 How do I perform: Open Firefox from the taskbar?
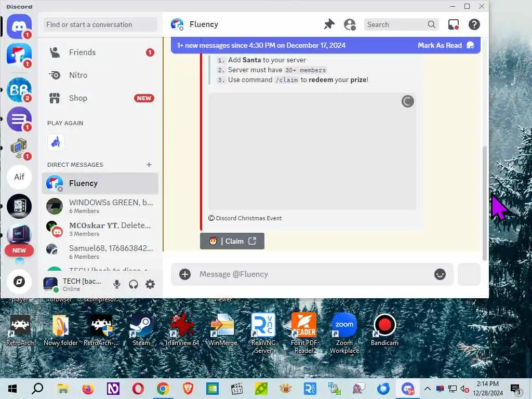(x=88, y=389)
